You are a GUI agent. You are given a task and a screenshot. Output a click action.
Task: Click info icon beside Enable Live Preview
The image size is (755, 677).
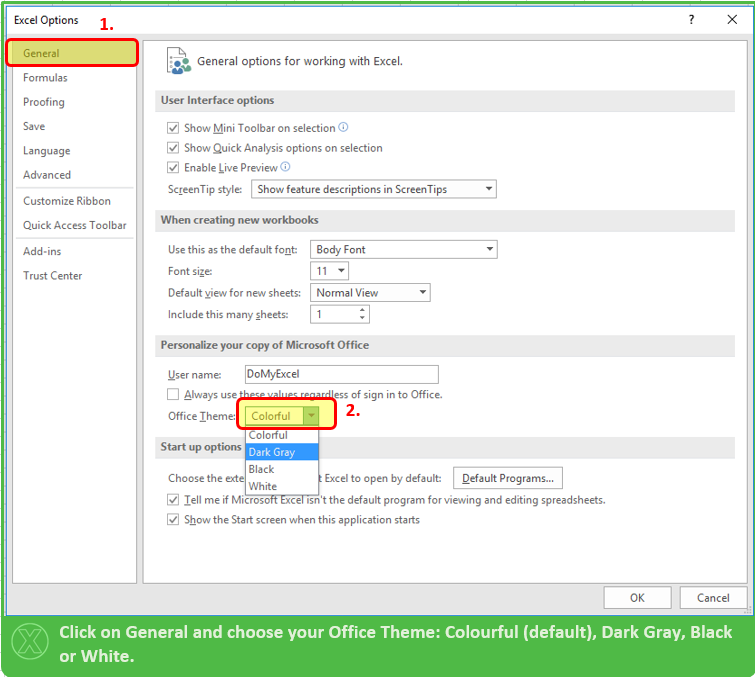pos(285,167)
